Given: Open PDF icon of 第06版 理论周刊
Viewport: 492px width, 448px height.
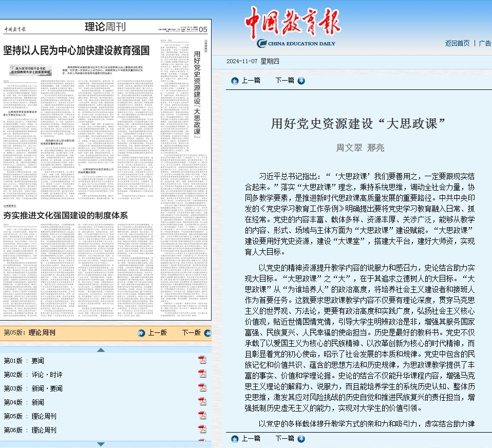Looking at the screenshot, I should click(x=202, y=430).
